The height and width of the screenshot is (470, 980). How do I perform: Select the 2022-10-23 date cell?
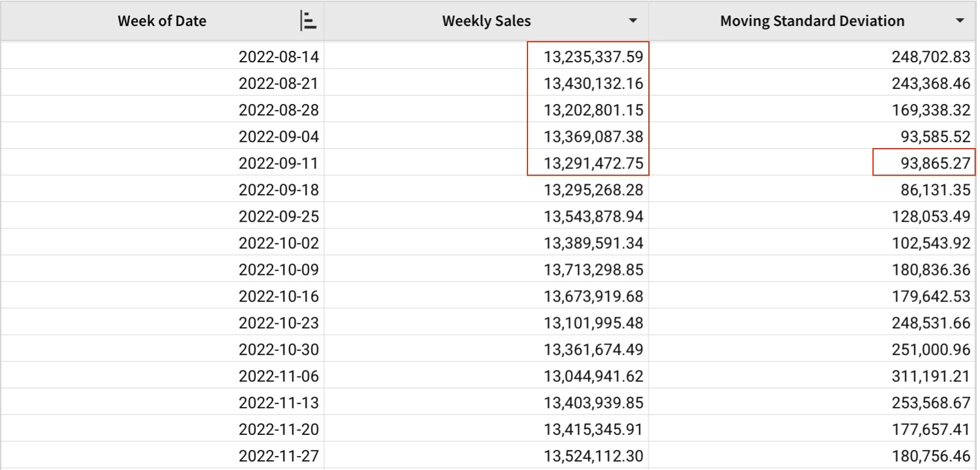pyautogui.click(x=279, y=323)
